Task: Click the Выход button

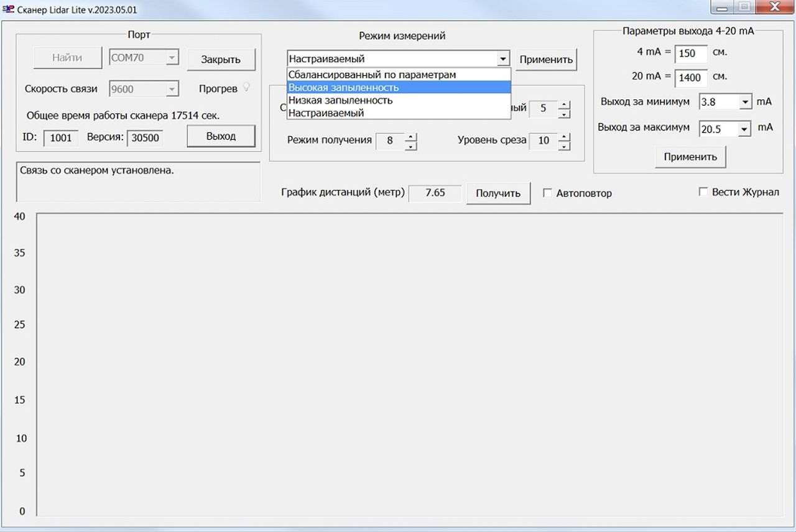Action: click(x=221, y=136)
